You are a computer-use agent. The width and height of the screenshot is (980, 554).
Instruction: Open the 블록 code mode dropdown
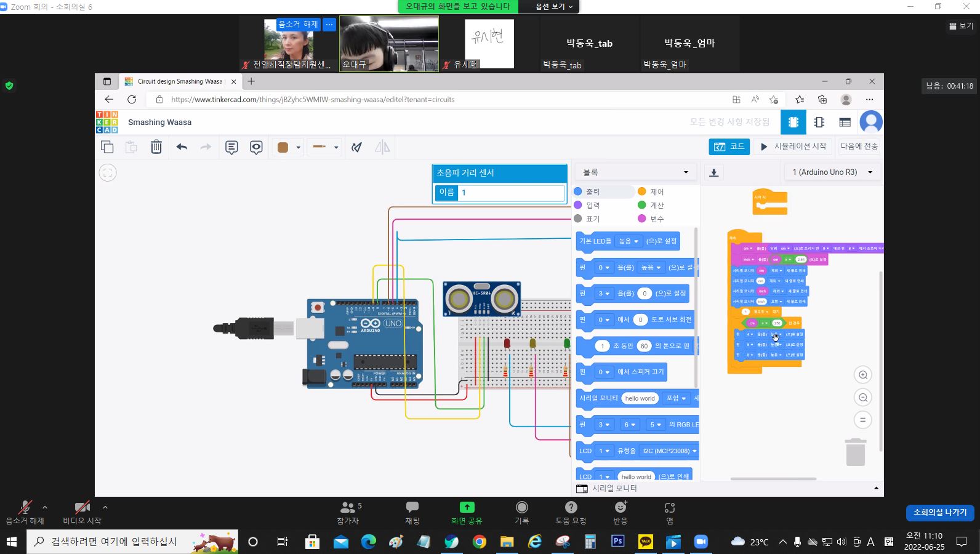635,172
